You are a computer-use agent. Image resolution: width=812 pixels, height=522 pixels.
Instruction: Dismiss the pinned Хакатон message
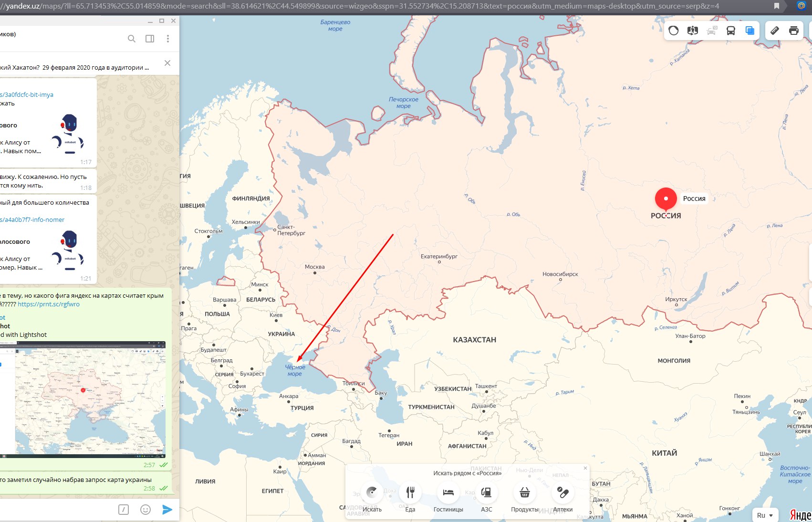[167, 63]
